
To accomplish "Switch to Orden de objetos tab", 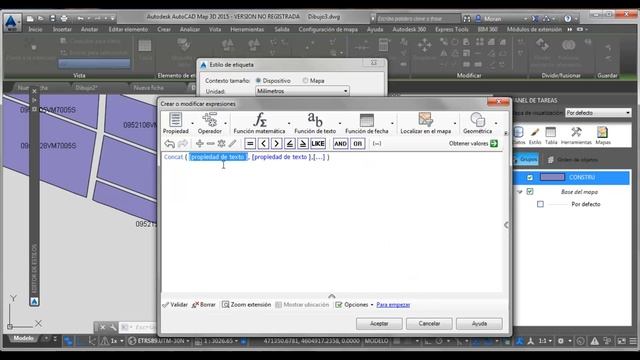I will click(573, 160).
